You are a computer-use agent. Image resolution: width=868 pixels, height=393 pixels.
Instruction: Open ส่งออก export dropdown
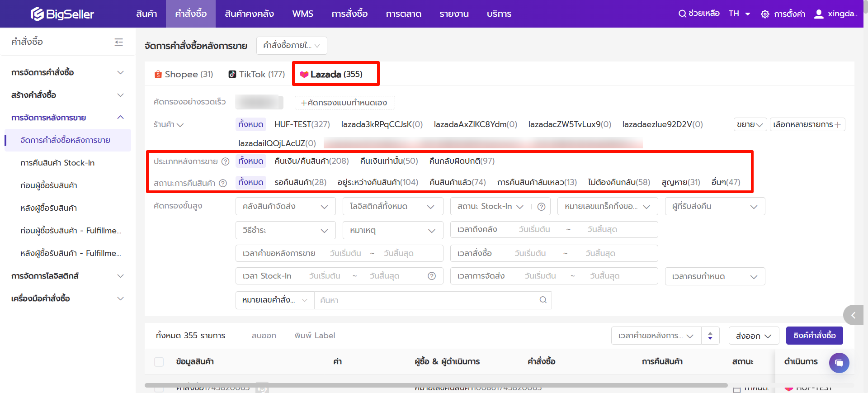(x=754, y=336)
